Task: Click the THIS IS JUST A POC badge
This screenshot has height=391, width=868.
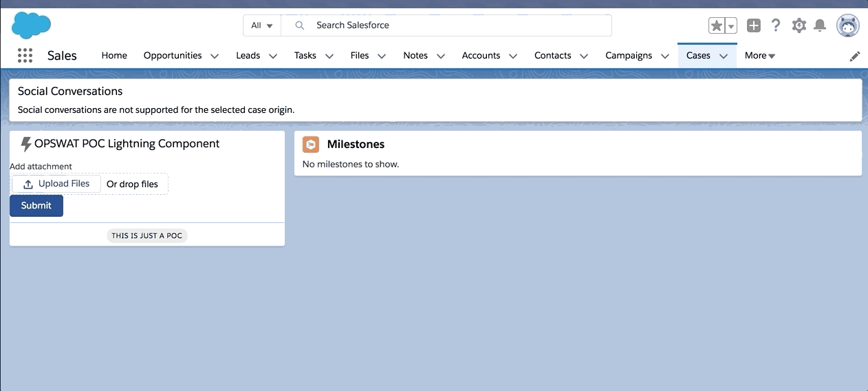Action: click(x=147, y=235)
